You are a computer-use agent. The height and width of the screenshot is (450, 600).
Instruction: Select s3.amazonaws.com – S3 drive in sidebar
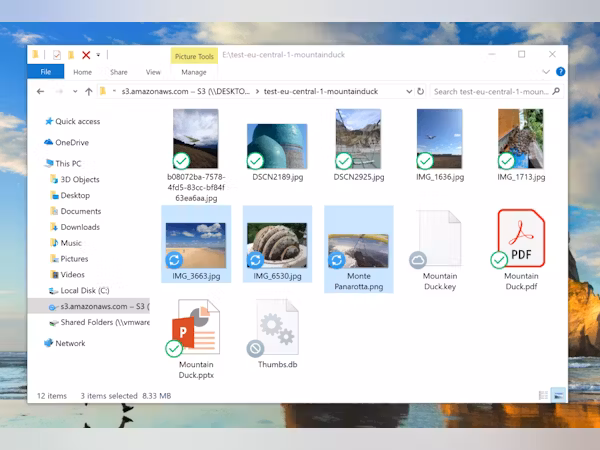(x=89, y=307)
